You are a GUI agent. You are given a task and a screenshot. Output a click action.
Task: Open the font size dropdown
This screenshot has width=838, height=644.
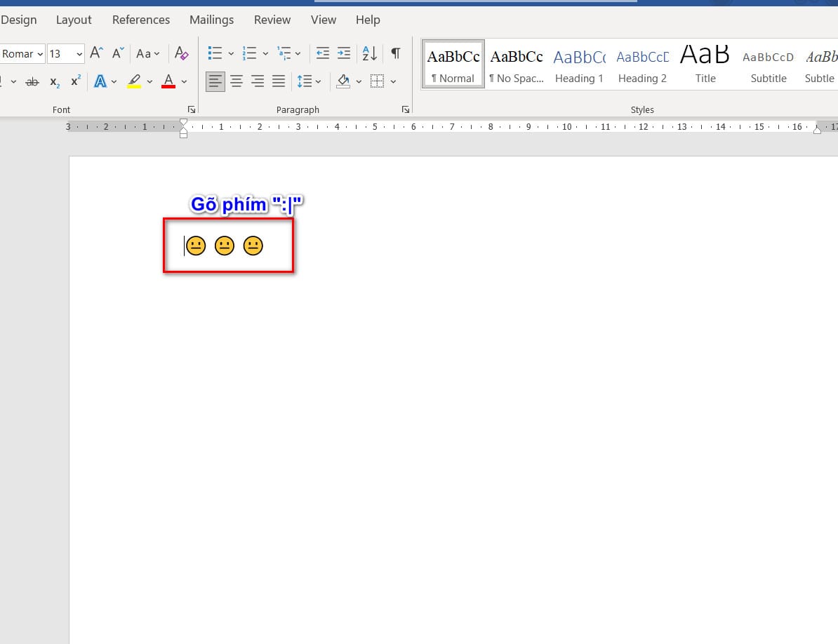(x=79, y=54)
